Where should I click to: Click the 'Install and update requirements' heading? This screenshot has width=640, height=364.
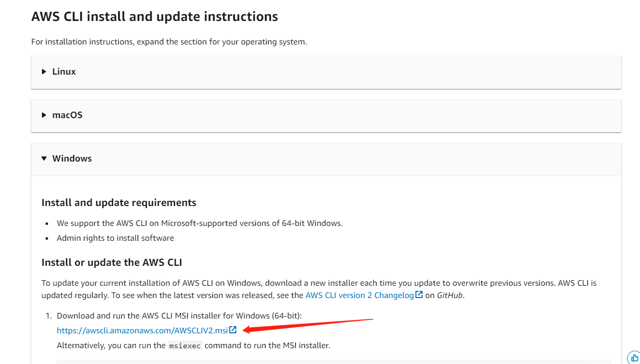119,202
